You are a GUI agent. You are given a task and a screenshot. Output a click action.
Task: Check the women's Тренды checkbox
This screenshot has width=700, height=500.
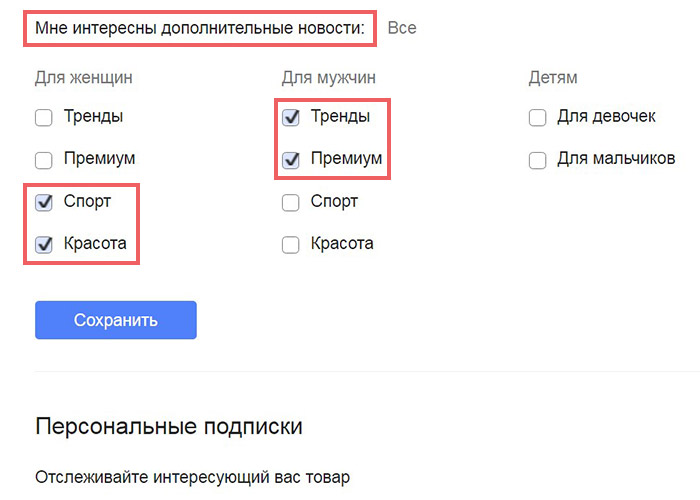click(x=44, y=118)
